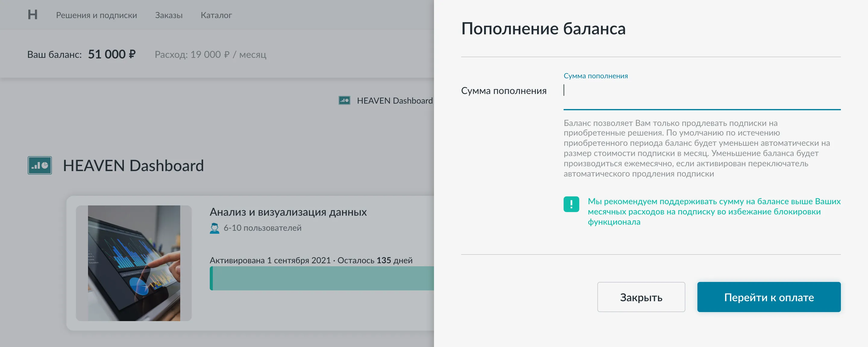Click the recommendation text about balance blocking
Screen dimensions: 868x347
pos(714,211)
